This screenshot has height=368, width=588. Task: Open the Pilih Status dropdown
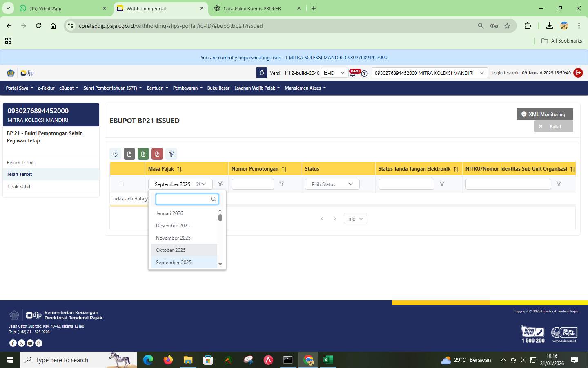click(x=332, y=184)
